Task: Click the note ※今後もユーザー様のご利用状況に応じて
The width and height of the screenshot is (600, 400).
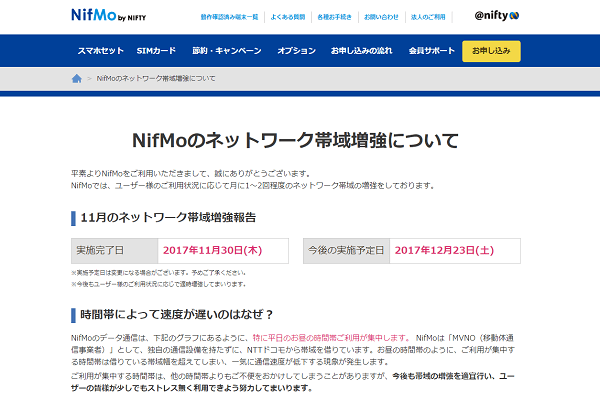Action: pyautogui.click(x=158, y=284)
